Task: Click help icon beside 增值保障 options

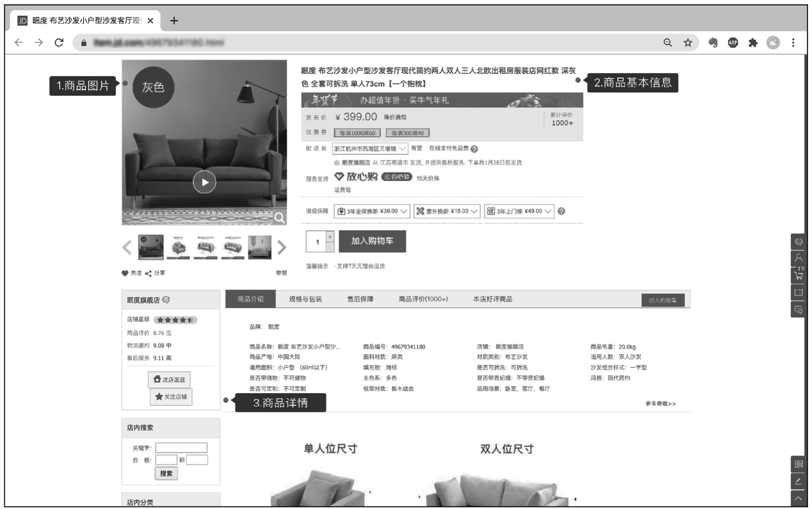Action: [561, 211]
